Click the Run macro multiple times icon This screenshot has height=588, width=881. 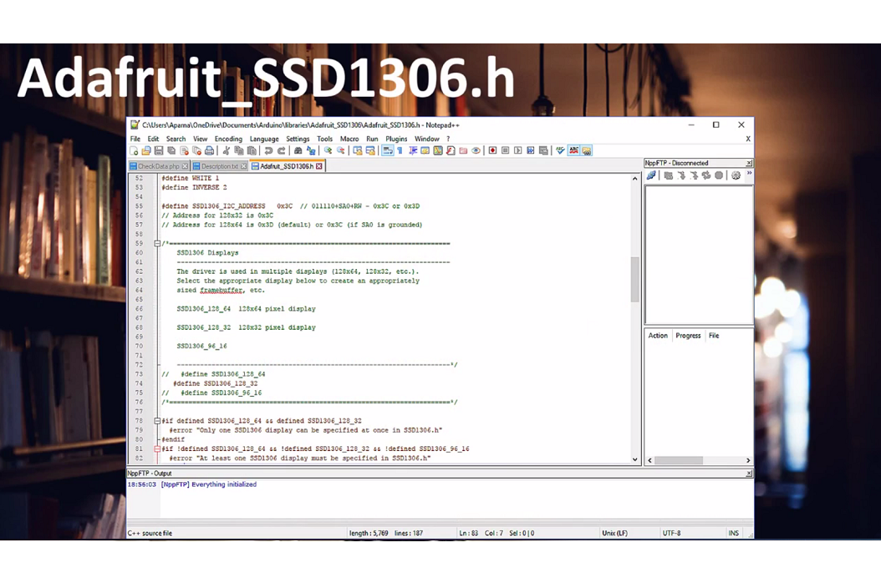pos(531,150)
